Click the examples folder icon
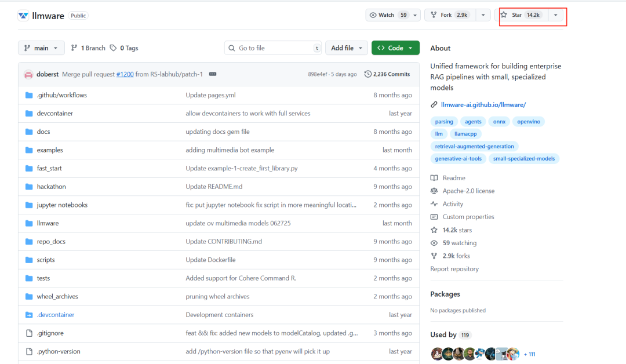Viewport: 626px width, 364px height. pyautogui.click(x=29, y=150)
